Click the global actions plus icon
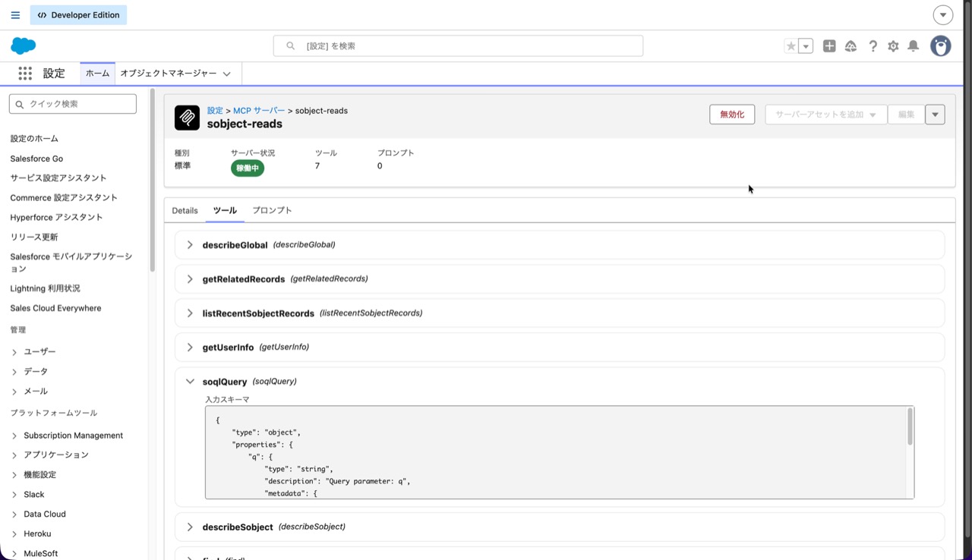This screenshot has width=972, height=560. [x=829, y=46]
